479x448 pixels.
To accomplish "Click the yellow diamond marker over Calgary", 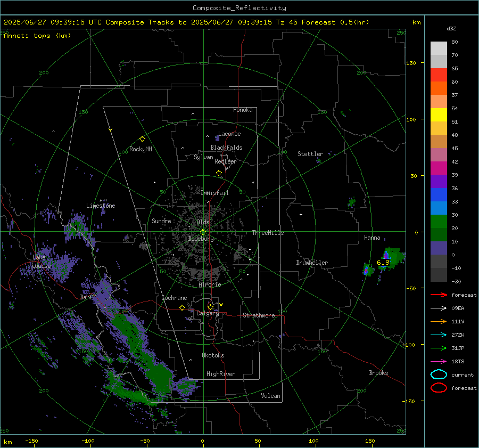I will point(210,307).
